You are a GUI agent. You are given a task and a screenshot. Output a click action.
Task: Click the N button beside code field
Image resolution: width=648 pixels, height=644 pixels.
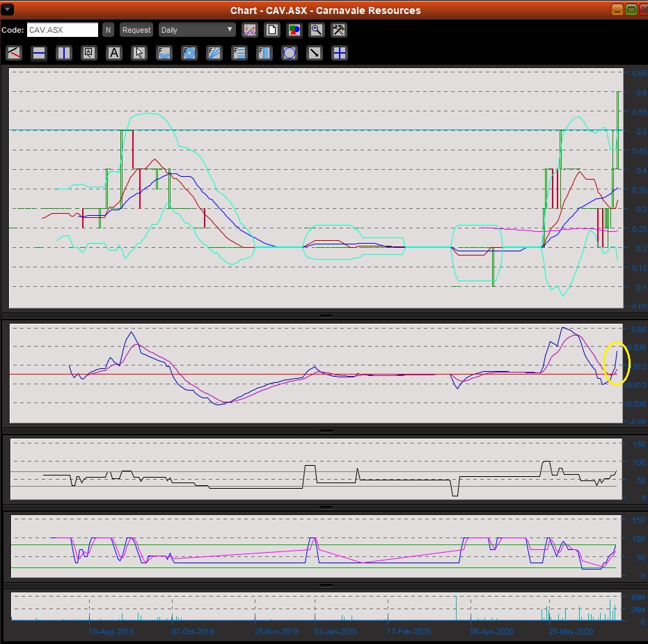pyautogui.click(x=108, y=30)
